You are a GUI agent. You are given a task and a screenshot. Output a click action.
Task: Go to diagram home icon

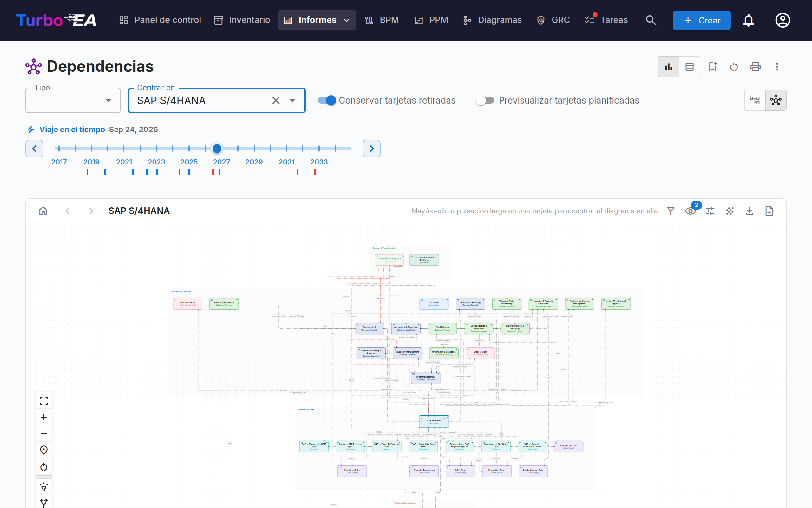pyautogui.click(x=43, y=211)
